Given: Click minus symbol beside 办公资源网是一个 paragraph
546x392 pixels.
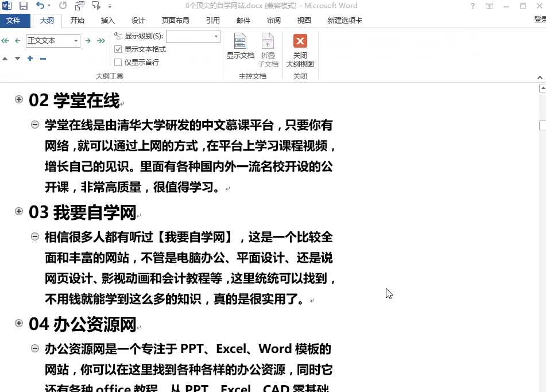Looking at the screenshot, I should point(35,348).
